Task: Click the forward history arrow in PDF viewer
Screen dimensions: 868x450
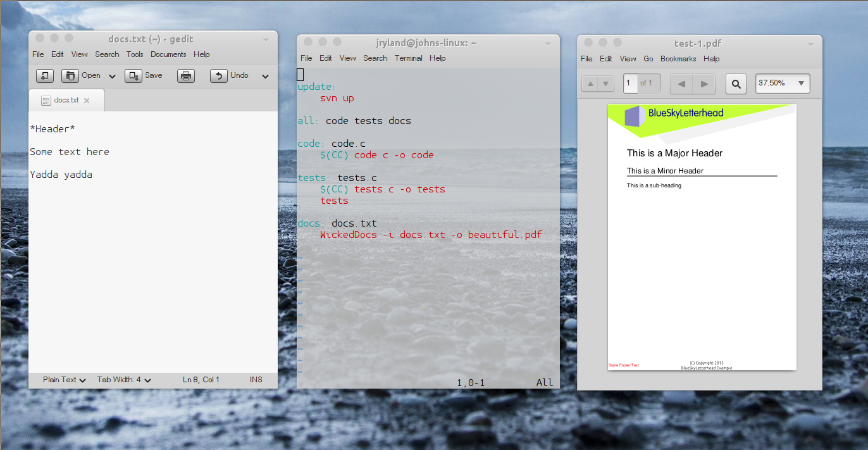Action: [x=704, y=84]
